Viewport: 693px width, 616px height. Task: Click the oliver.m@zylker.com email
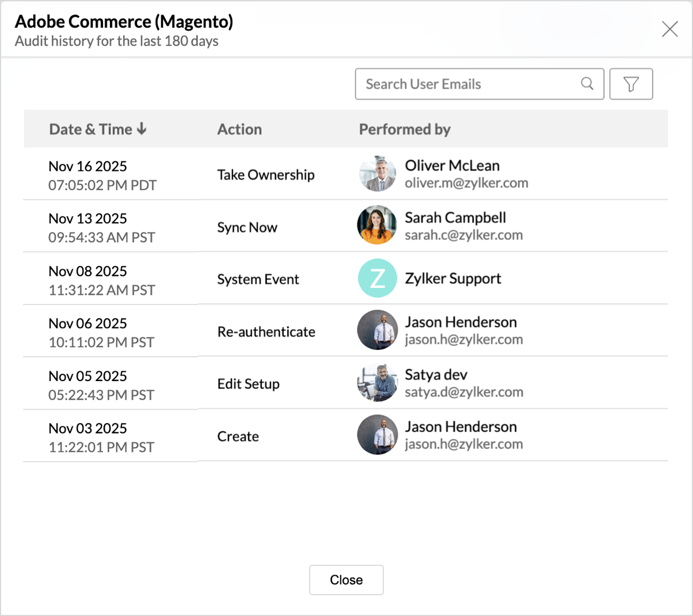[x=466, y=183]
